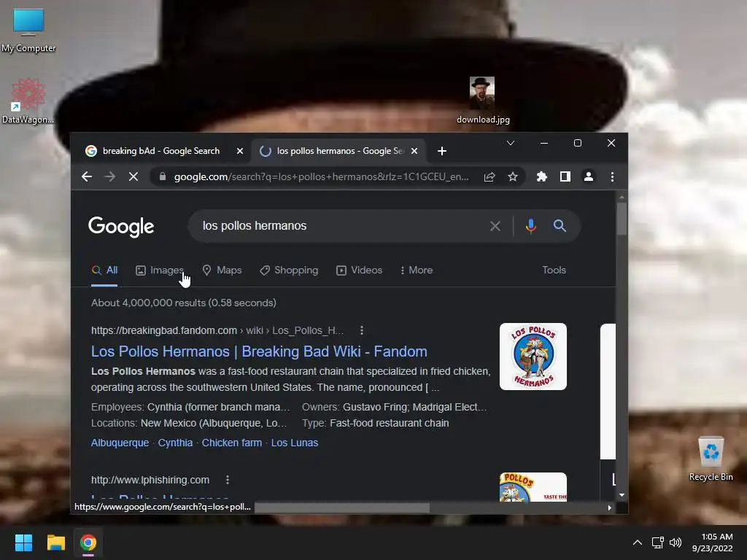Click the second result's Pollos thumbnail
Screen dimensions: 747x560
point(533,486)
